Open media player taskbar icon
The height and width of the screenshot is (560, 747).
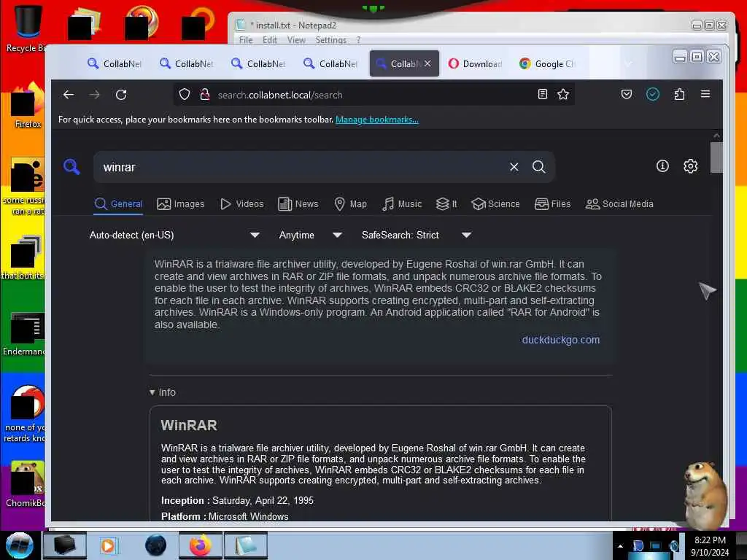[108, 545]
